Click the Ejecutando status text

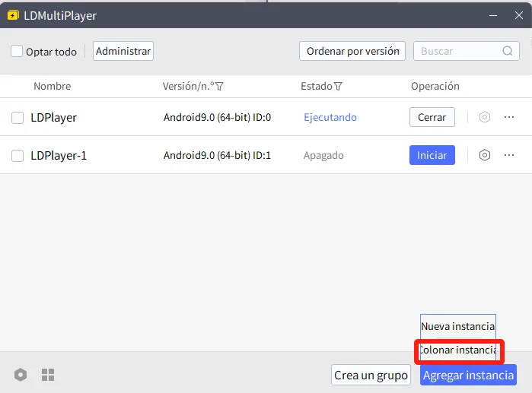coord(330,117)
